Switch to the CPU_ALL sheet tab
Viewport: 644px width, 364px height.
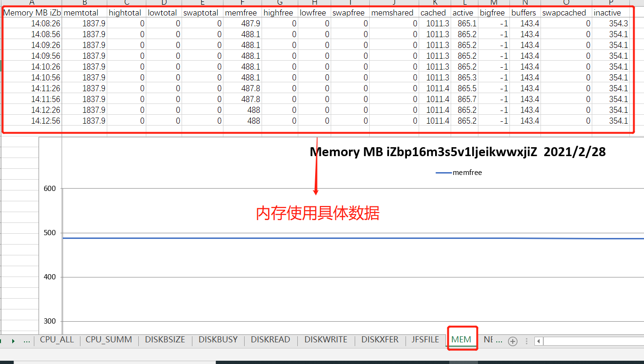56,339
